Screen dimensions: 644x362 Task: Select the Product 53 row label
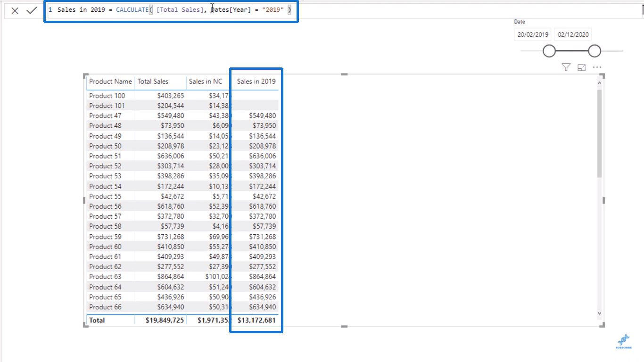tap(105, 176)
